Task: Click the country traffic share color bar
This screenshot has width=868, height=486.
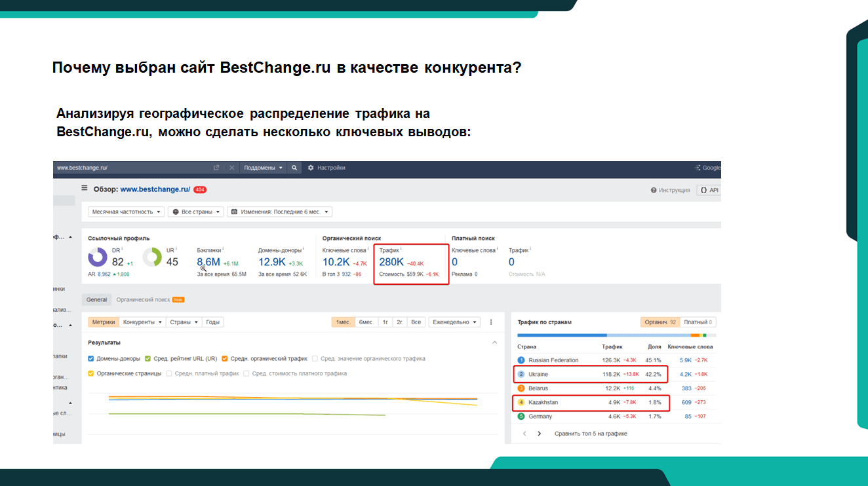Action: (615, 335)
